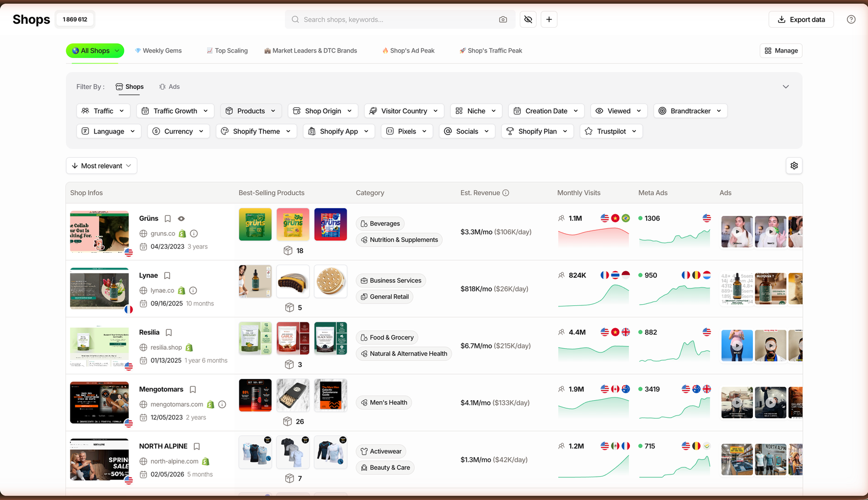Image resolution: width=868 pixels, height=500 pixels.
Task: Click info icon beside mengotomars.com
Action: coord(222,405)
